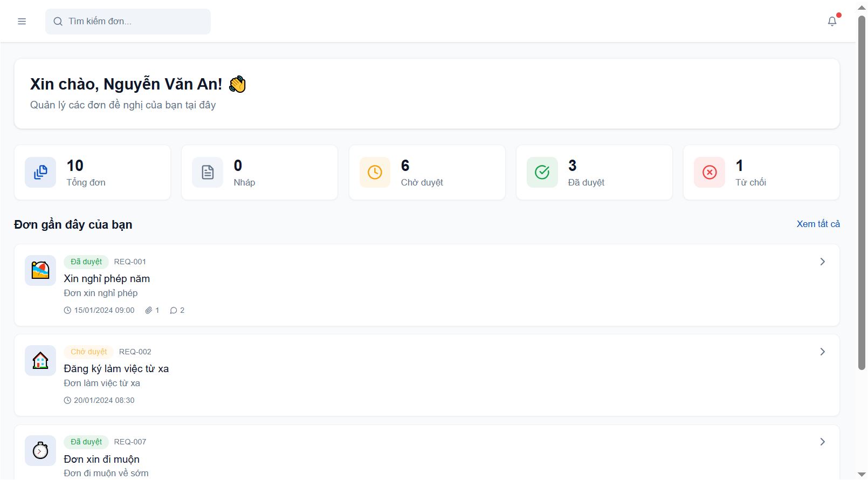Click the Tổng đơn documents icon
This screenshot has width=868, height=480.
[x=40, y=173]
